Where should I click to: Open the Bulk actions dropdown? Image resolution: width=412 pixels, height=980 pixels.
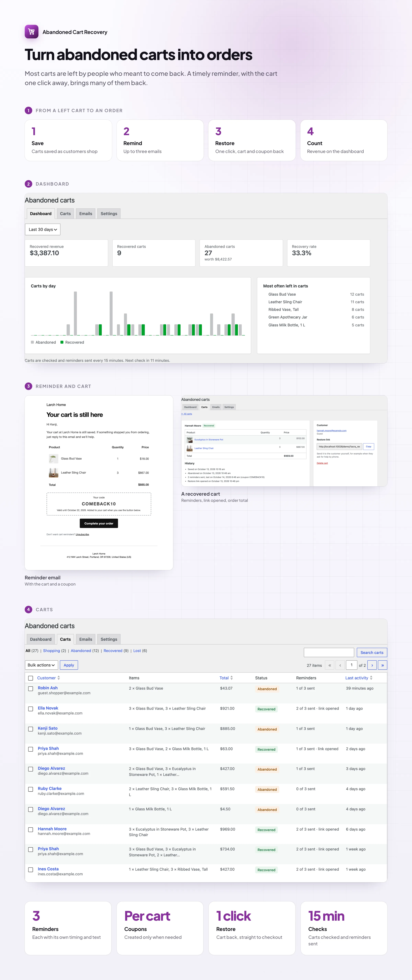(41, 665)
